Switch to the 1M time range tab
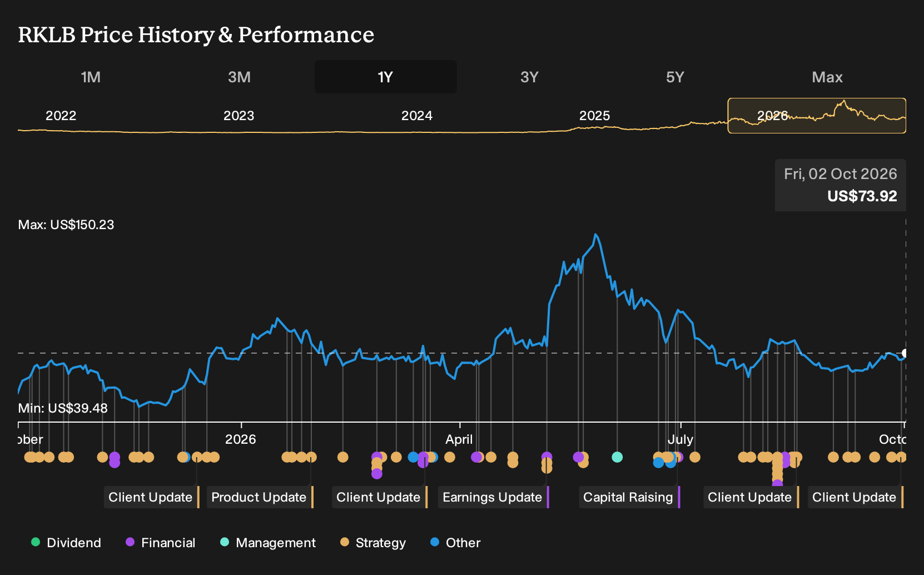 point(91,77)
